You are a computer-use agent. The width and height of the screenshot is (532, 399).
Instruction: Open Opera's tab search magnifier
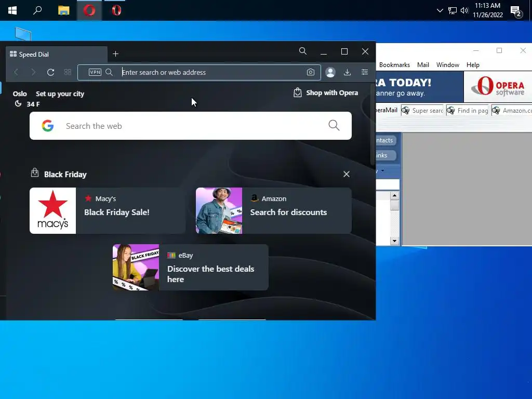[303, 51]
